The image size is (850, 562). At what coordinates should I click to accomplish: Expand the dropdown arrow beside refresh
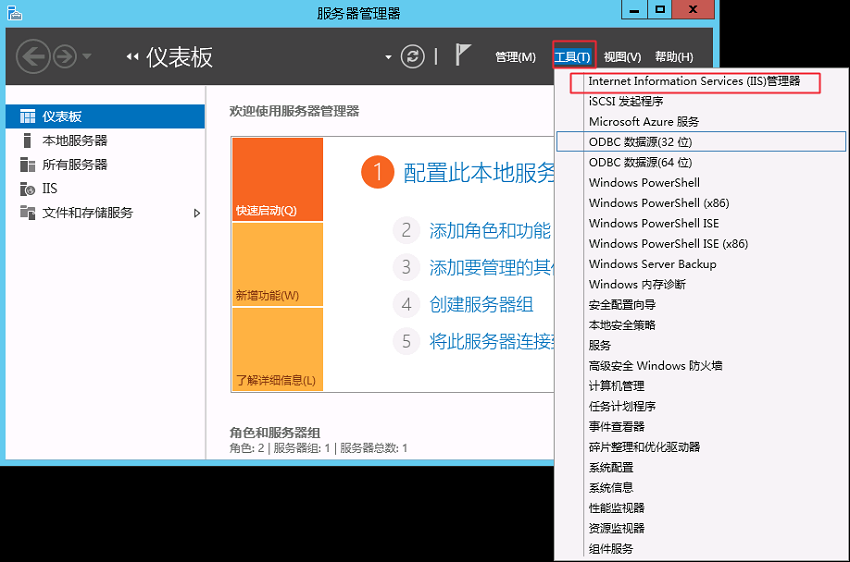click(x=388, y=57)
